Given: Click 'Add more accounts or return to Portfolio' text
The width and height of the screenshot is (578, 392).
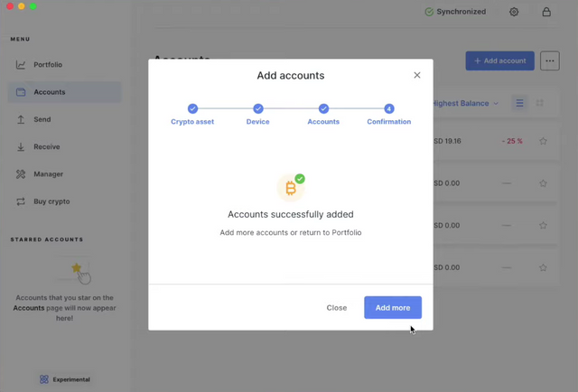Looking at the screenshot, I should (x=291, y=232).
